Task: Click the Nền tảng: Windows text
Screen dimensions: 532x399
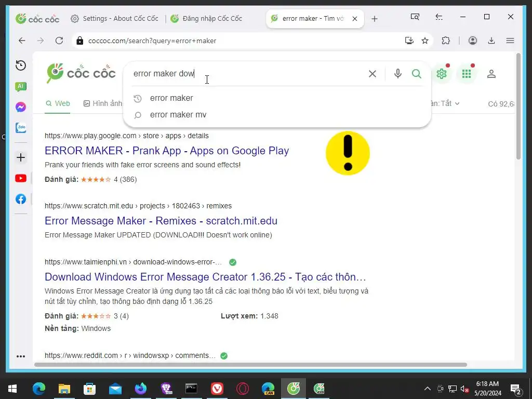Action: click(x=78, y=328)
